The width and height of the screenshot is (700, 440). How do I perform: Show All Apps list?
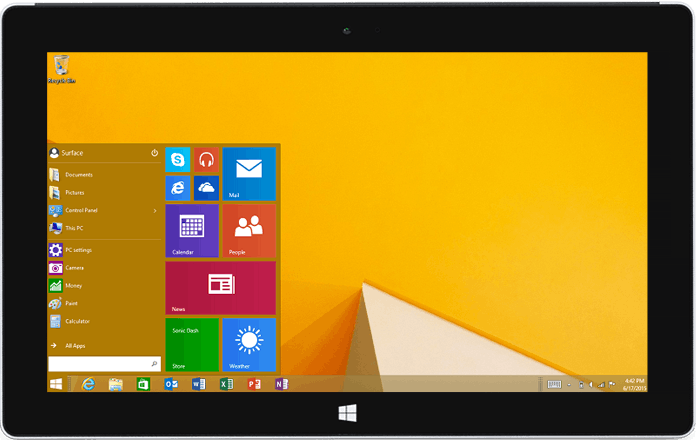pyautogui.click(x=75, y=345)
